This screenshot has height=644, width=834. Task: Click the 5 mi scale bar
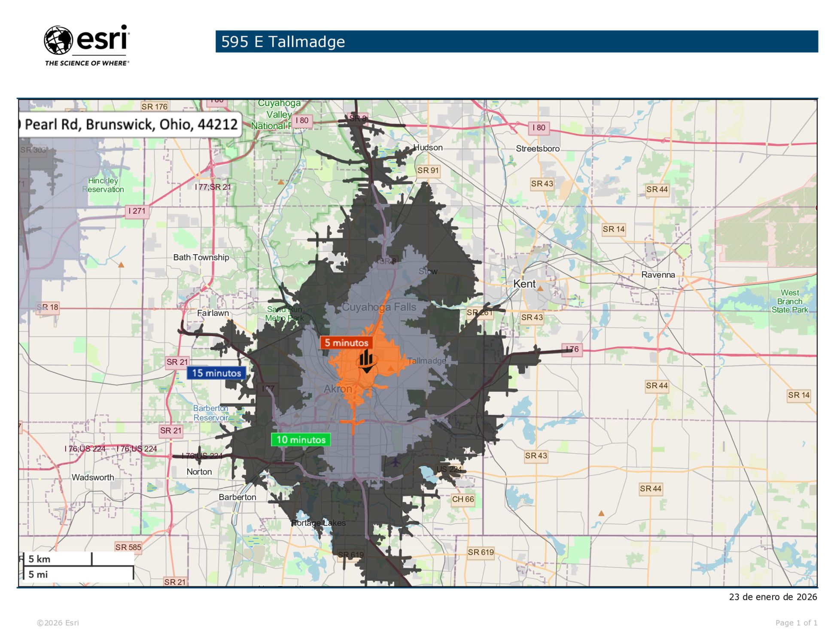[x=78, y=574]
